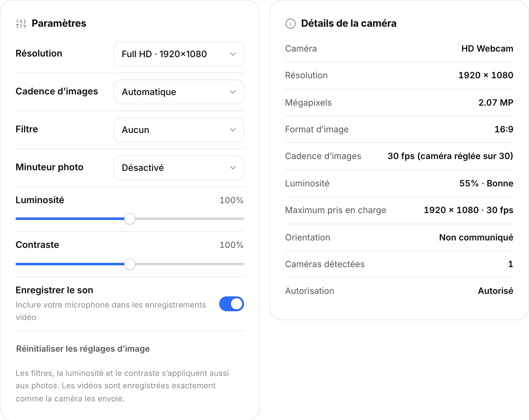Screen dimensions: 529x420
Task: Click the info icon beside Détails de la caméra
Action: (291, 24)
